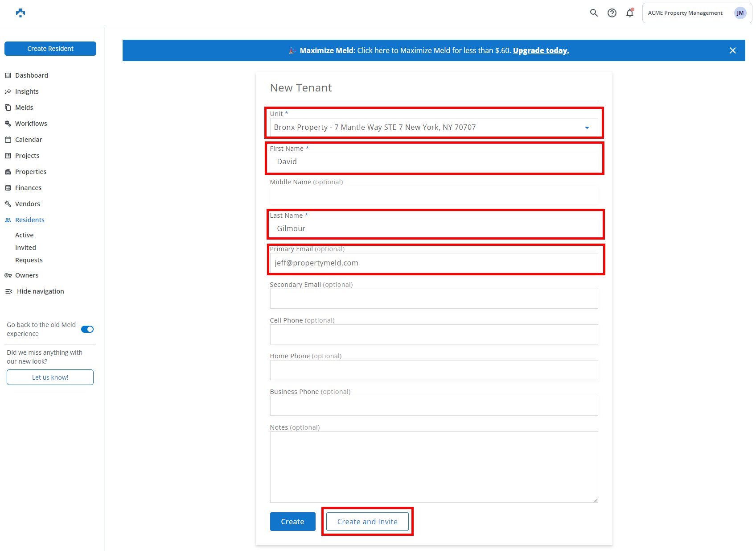This screenshot has height=551, width=756.
Task: Click the Upgrade today link
Action: tap(541, 50)
